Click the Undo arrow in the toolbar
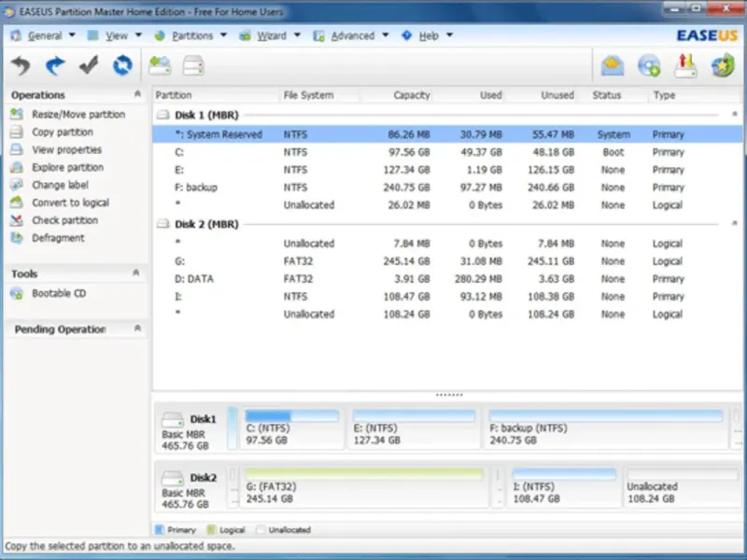The height and width of the screenshot is (560, 747). click(22, 65)
